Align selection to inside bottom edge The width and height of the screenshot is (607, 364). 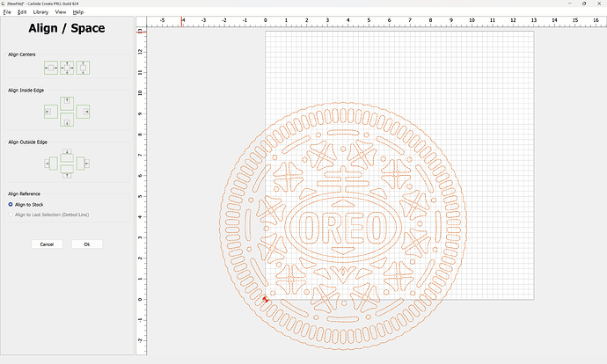tap(67, 120)
